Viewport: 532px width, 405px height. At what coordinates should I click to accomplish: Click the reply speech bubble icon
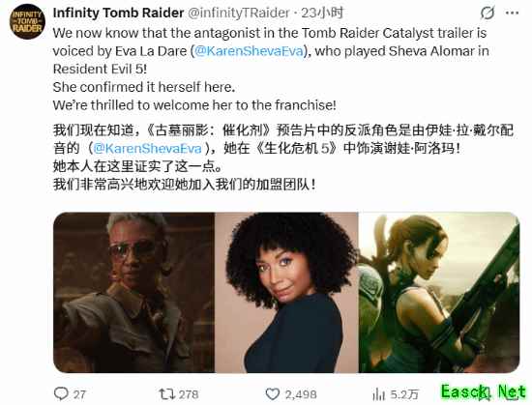(61, 393)
